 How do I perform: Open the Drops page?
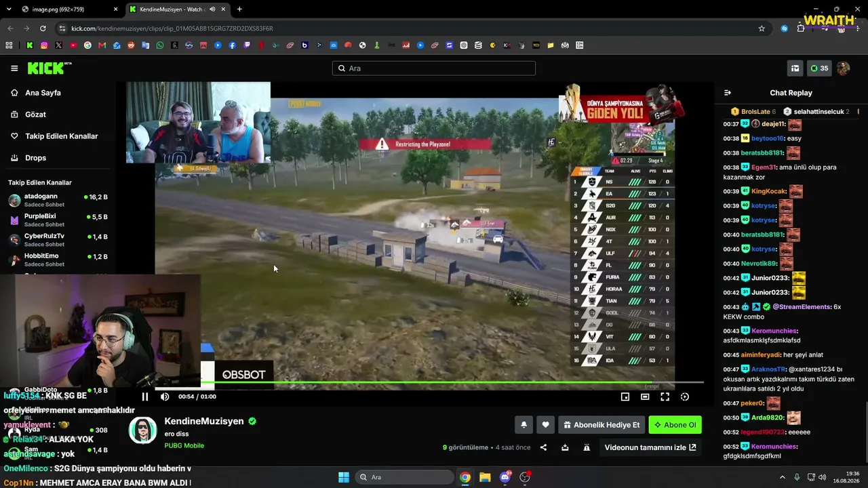[x=35, y=158]
